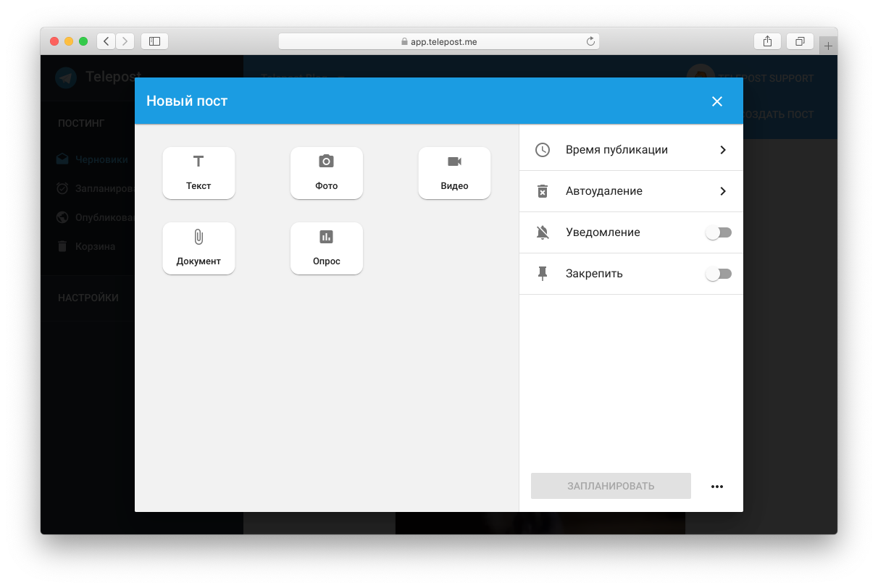
Task: Select Корзина in the sidebar
Action: tap(96, 246)
